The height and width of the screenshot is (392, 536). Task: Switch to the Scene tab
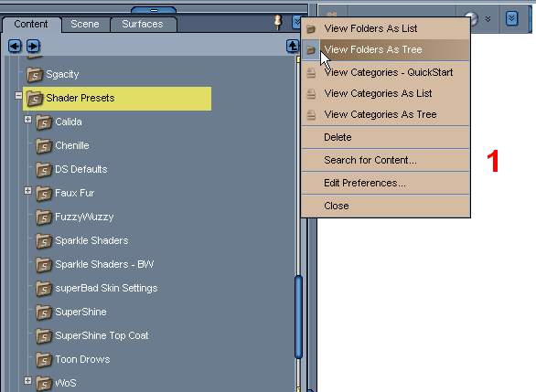click(x=85, y=24)
